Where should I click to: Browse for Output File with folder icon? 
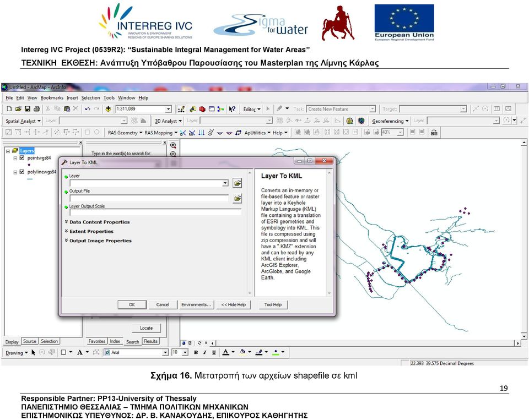point(237,198)
